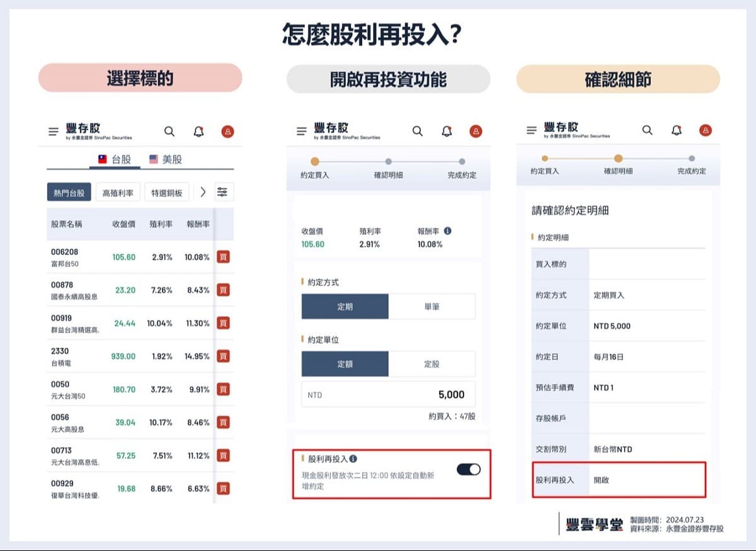
Task: Click the 買 button next to 台積電
Action: pos(223,356)
